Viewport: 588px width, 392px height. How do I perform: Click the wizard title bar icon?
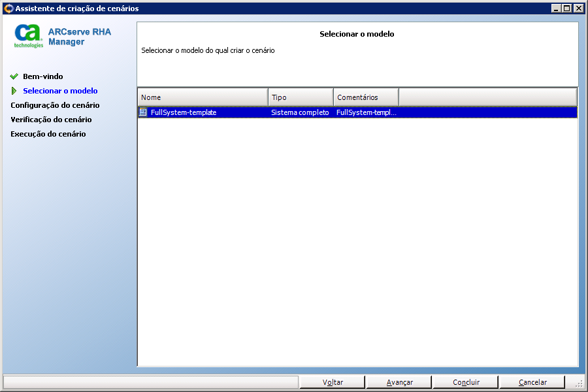tap(8, 8)
